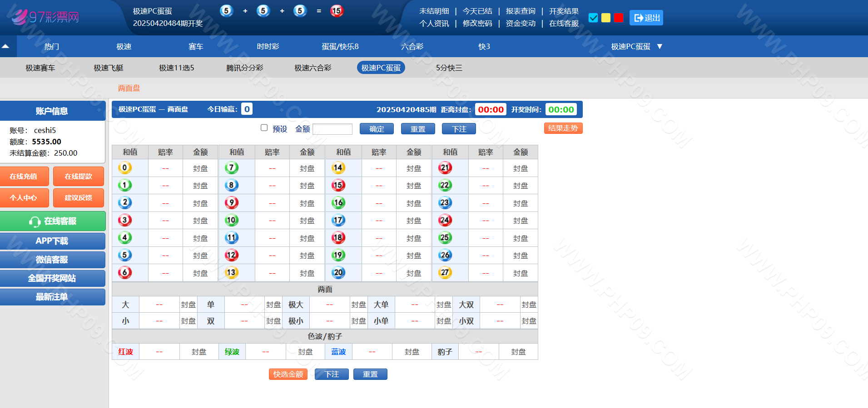Click the 结果走势 button

[x=563, y=128]
